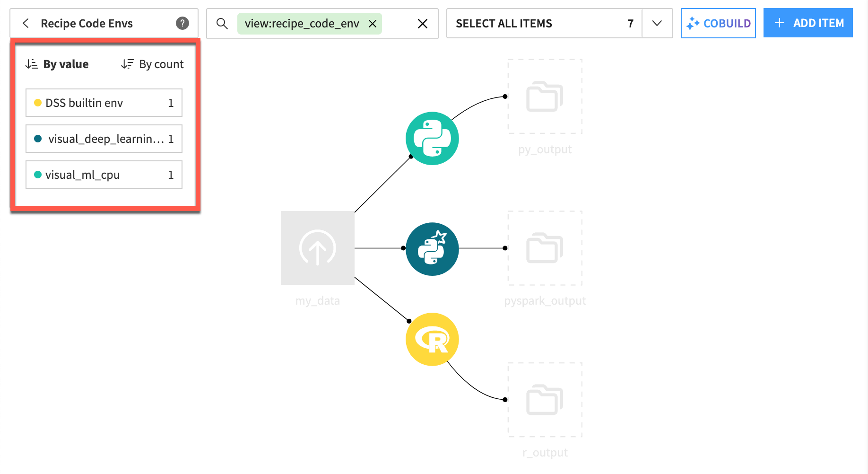Sort code envs by count
Image resolution: width=868 pixels, height=474 pixels.
click(x=152, y=64)
